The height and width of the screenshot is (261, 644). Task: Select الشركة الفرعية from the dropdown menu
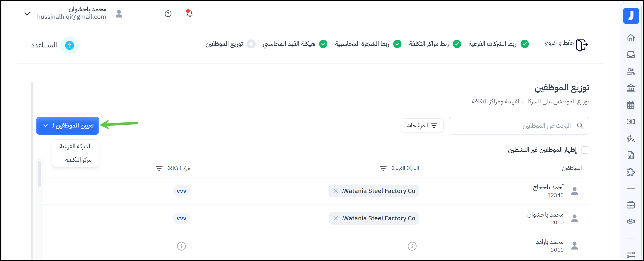75,146
